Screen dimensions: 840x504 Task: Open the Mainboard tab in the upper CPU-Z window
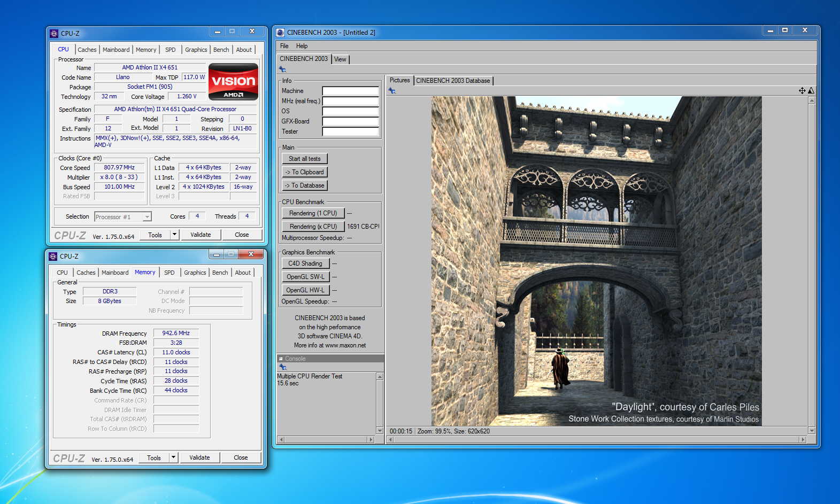click(116, 50)
